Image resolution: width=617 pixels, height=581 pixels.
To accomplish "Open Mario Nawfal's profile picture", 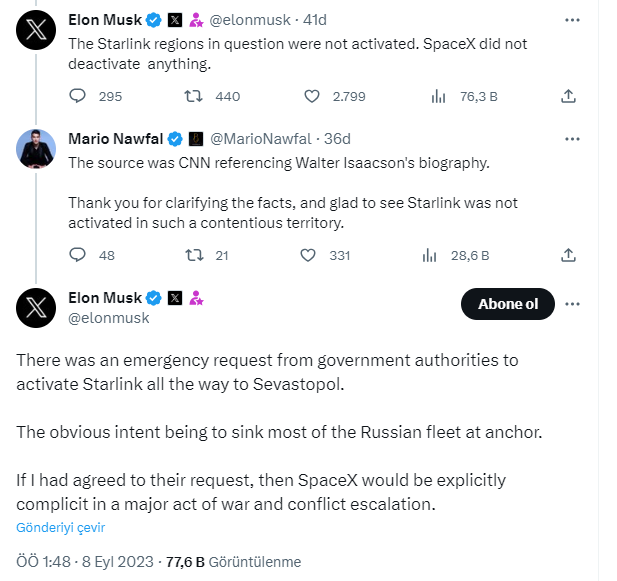I will (36, 147).
